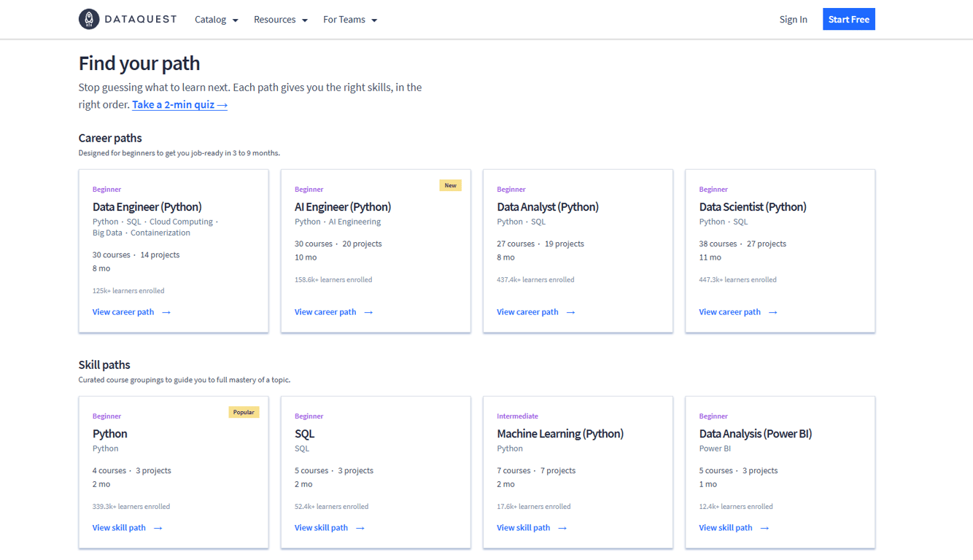Screen dimensions: 973x560
Task: Click "19 projects" on Data Analyst card
Action: (x=564, y=244)
